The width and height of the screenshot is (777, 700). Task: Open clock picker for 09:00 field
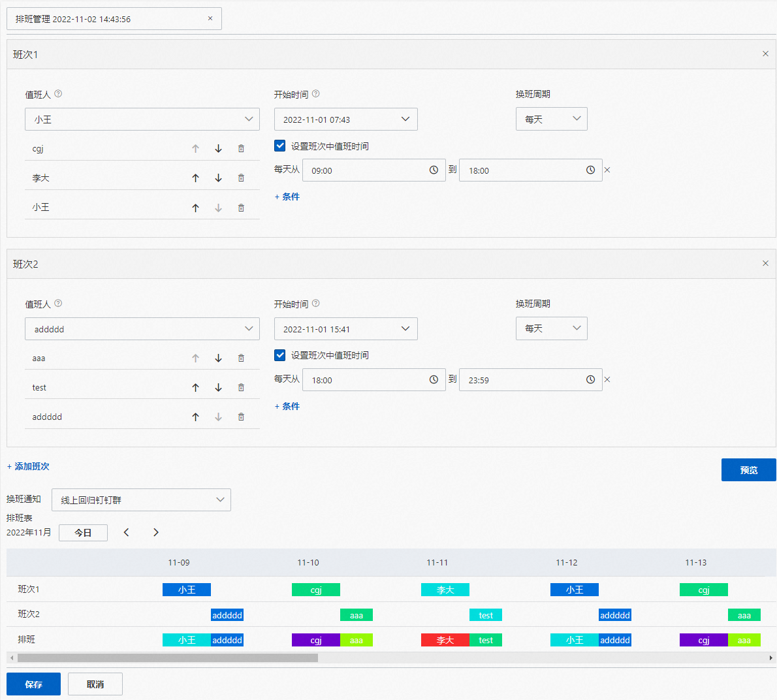click(434, 170)
